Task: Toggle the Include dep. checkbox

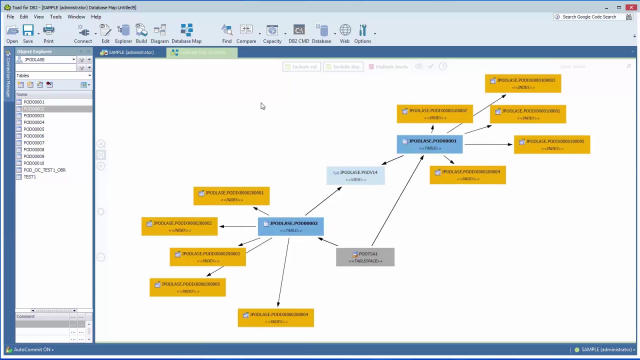Action: pos(343,67)
